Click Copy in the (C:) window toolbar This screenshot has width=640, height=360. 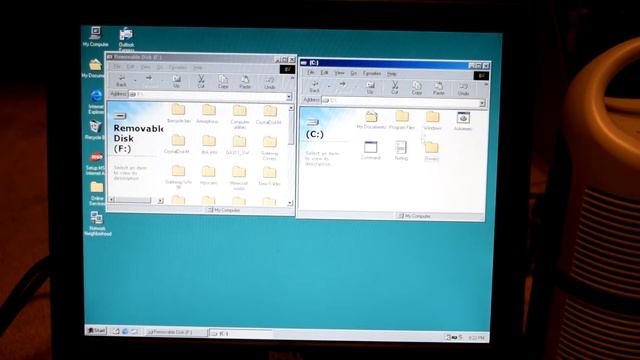tap(417, 88)
